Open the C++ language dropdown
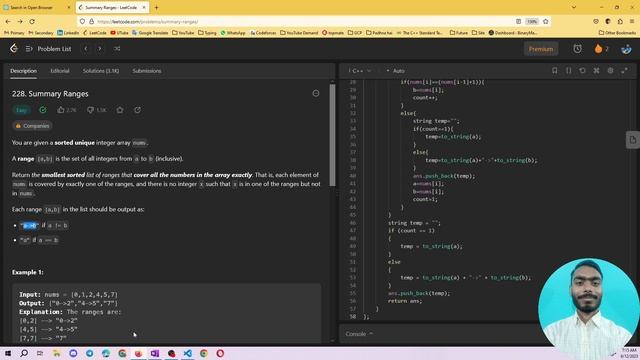This screenshot has height=360, width=640. (x=360, y=71)
